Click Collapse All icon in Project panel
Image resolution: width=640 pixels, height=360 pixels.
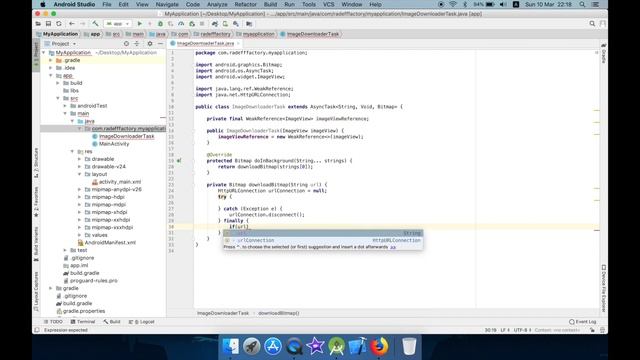[x=137, y=44]
